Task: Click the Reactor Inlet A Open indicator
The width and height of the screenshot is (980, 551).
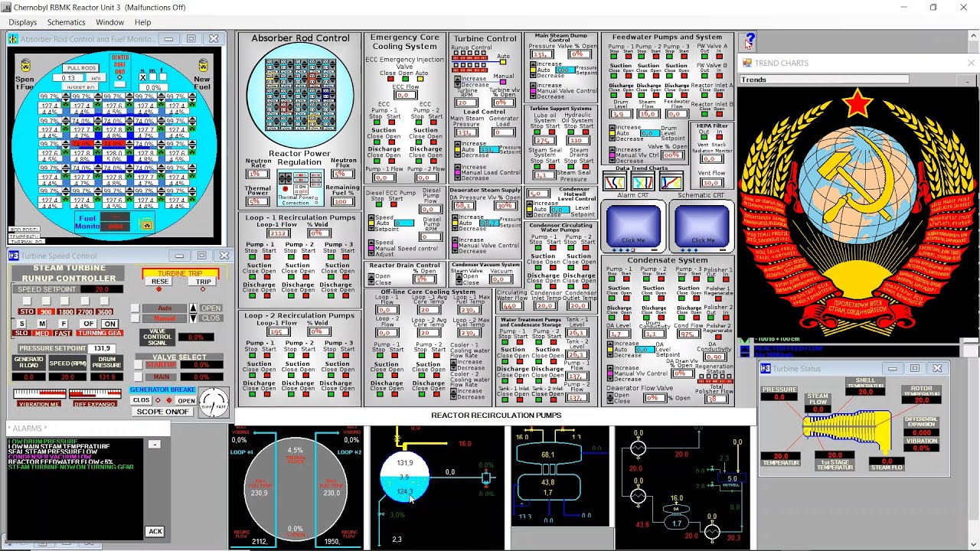Action: tap(720, 93)
